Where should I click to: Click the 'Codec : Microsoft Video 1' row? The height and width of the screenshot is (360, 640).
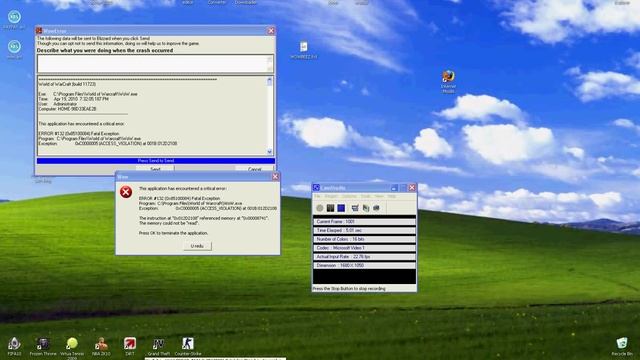click(x=364, y=248)
